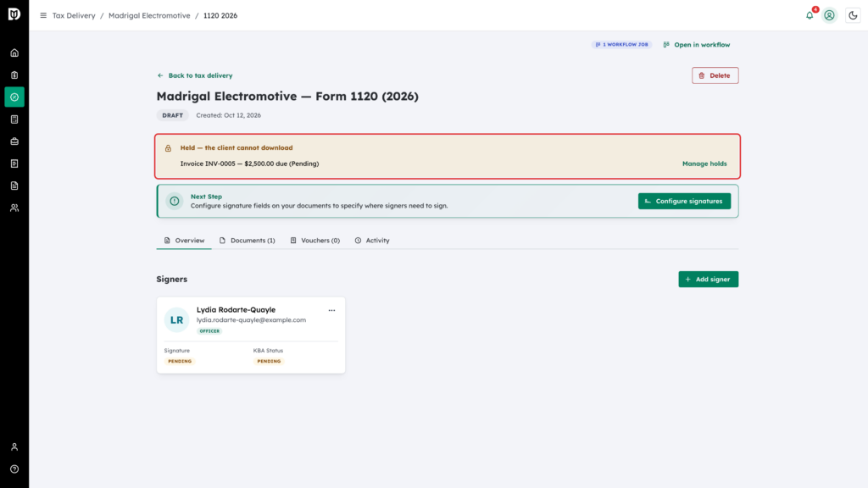Open the people/contacts icon in sidebar
Screen dimensions: 868x488
coord(14,208)
